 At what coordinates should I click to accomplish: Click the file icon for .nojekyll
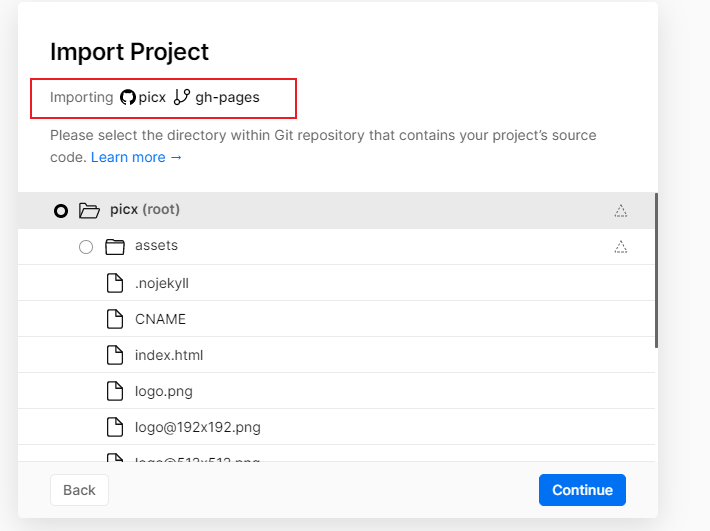tap(115, 283)
